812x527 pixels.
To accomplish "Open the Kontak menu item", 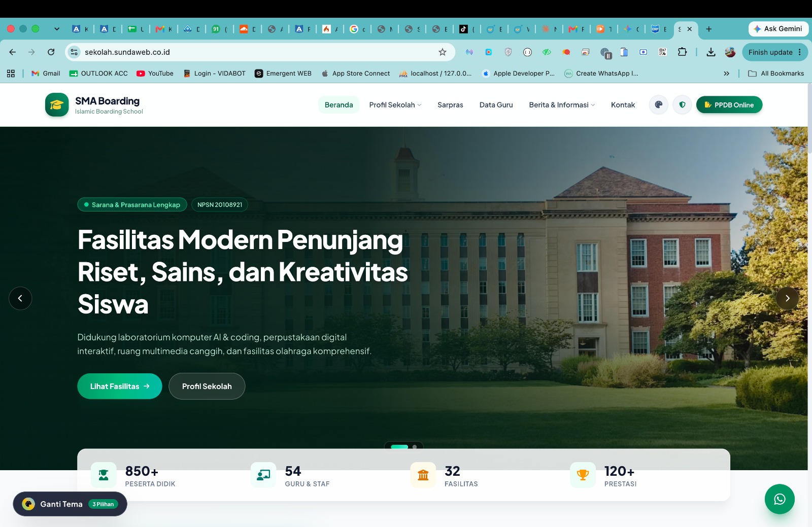I will coord(623,105).
